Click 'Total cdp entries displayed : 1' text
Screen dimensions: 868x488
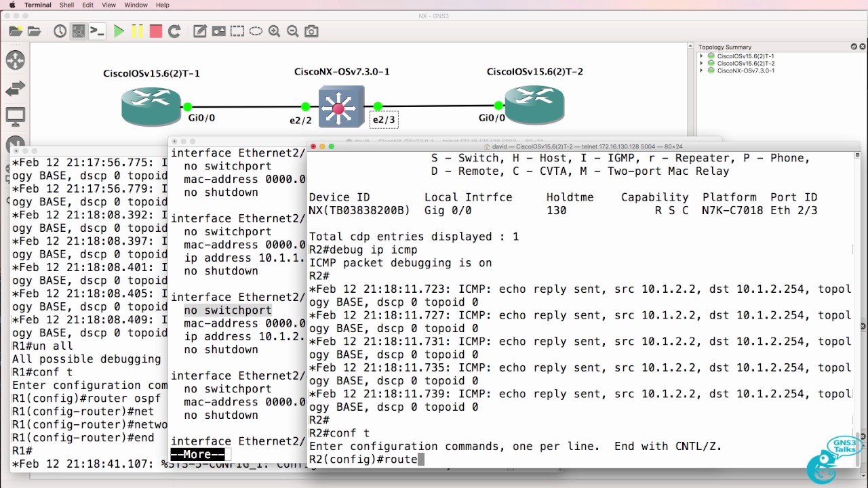(414, 237)
